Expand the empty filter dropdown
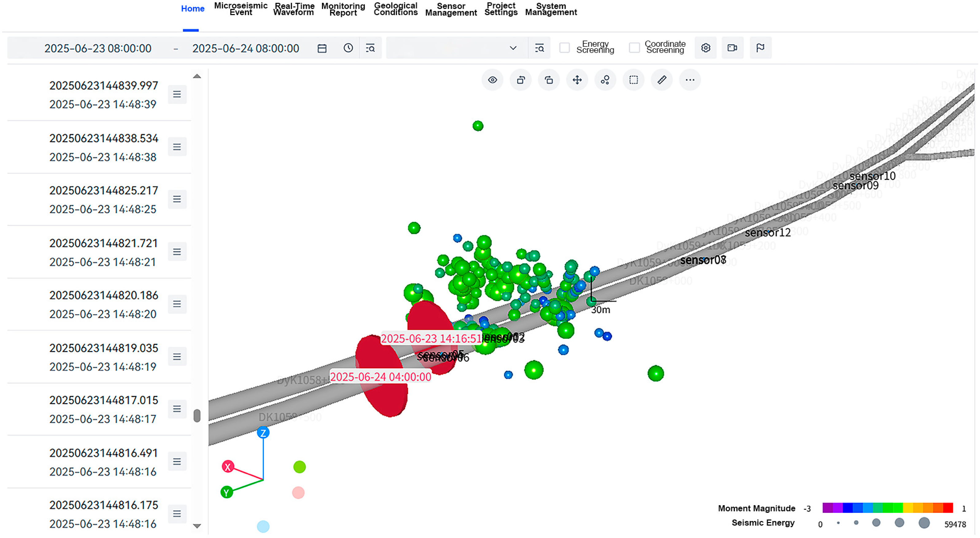The image size is (980, 538). pos(456,48)
